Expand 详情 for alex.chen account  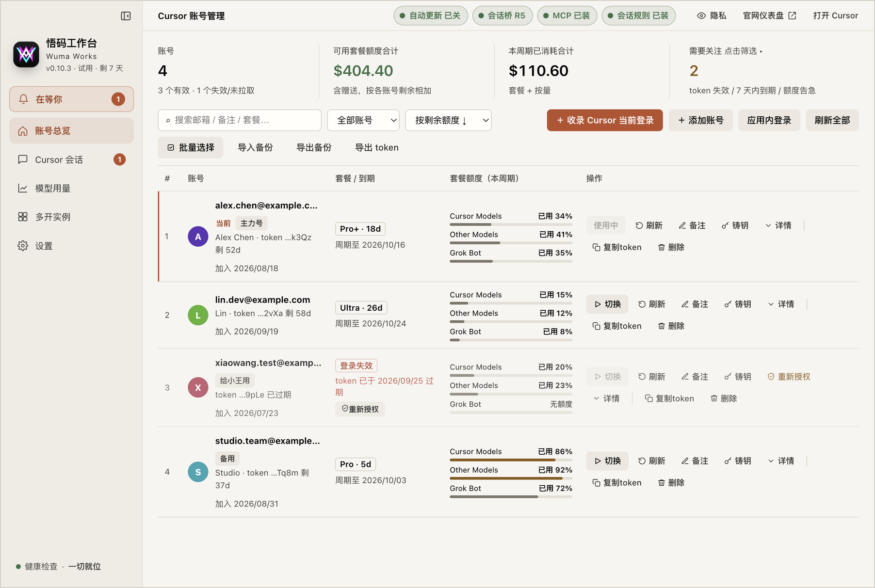point(778,225)
